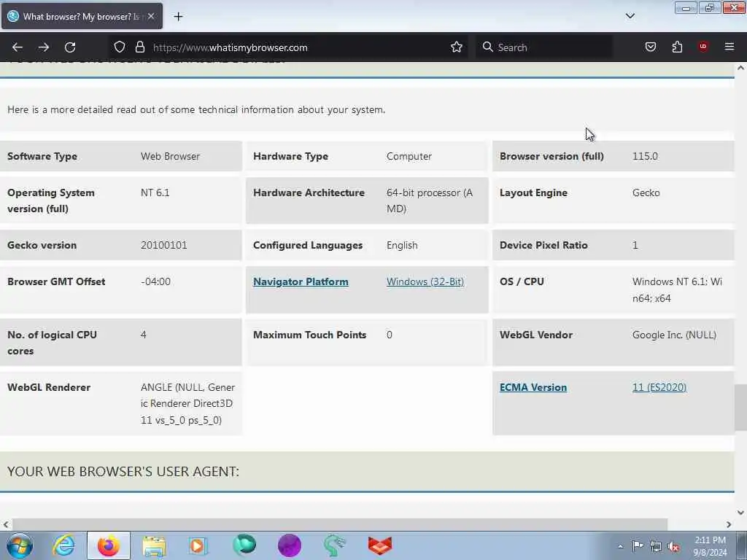
Task: Select the What browser? My browser tab
Action: (x=82, y=17)
